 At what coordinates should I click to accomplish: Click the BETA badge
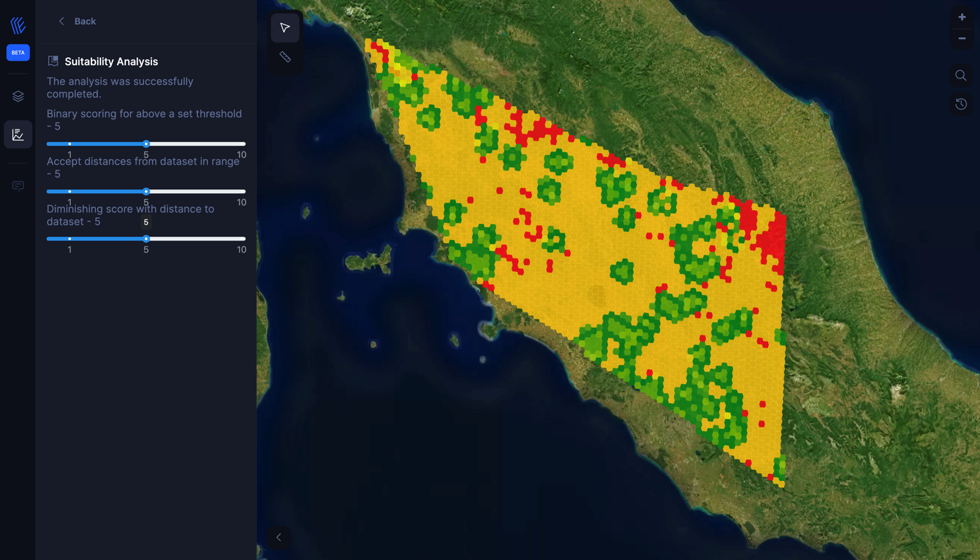(x=18, y=53)
